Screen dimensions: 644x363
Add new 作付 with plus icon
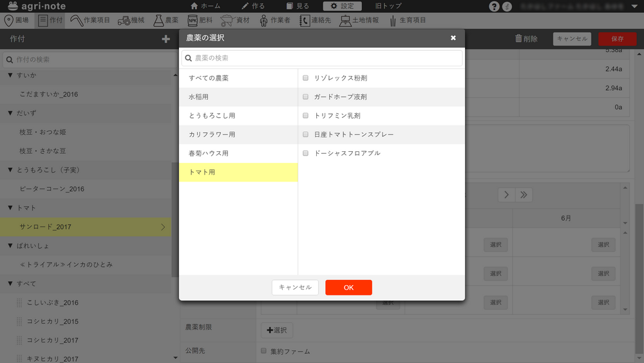pos(166,39)
